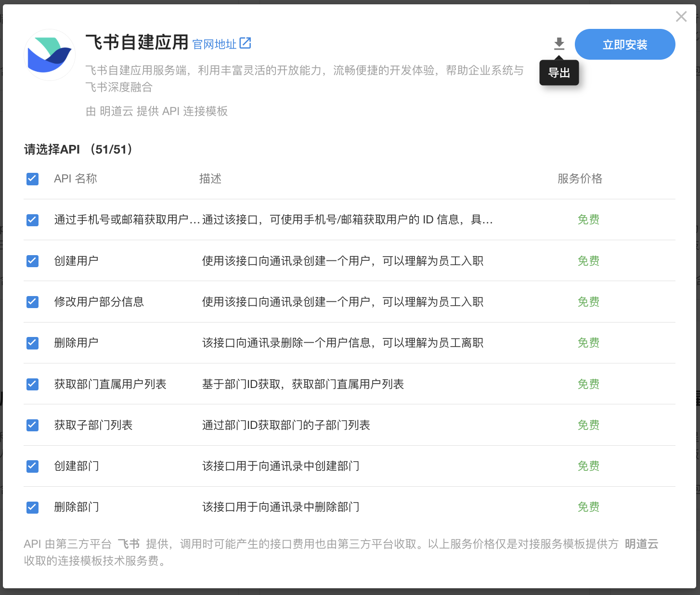Uncheck the 删除用户 checkbox
This screenshot has height=595, width=700.
click(32, 343)
